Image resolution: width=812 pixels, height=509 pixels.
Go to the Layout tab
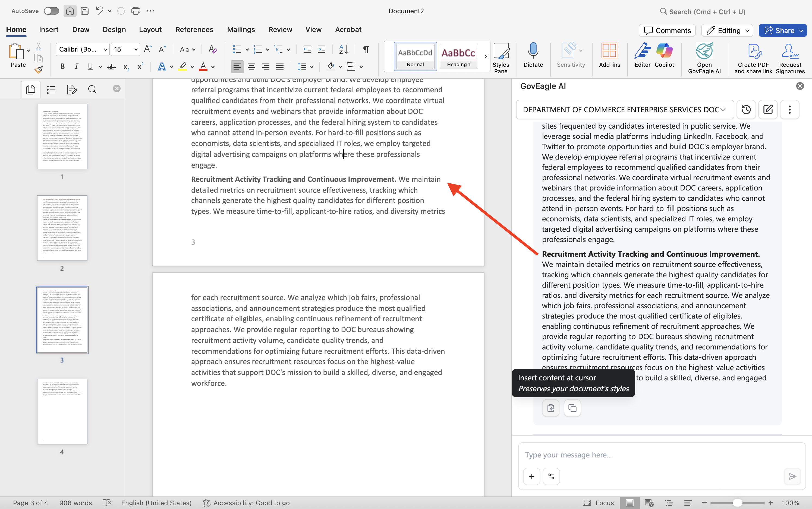(150, 30)
